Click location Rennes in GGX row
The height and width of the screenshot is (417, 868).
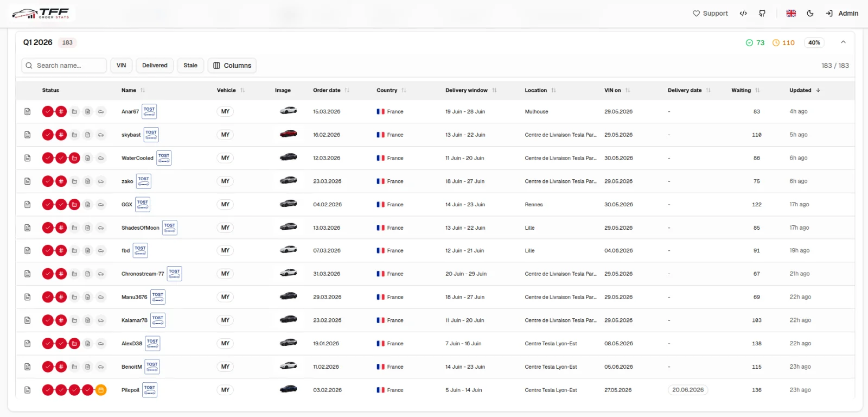534,205
